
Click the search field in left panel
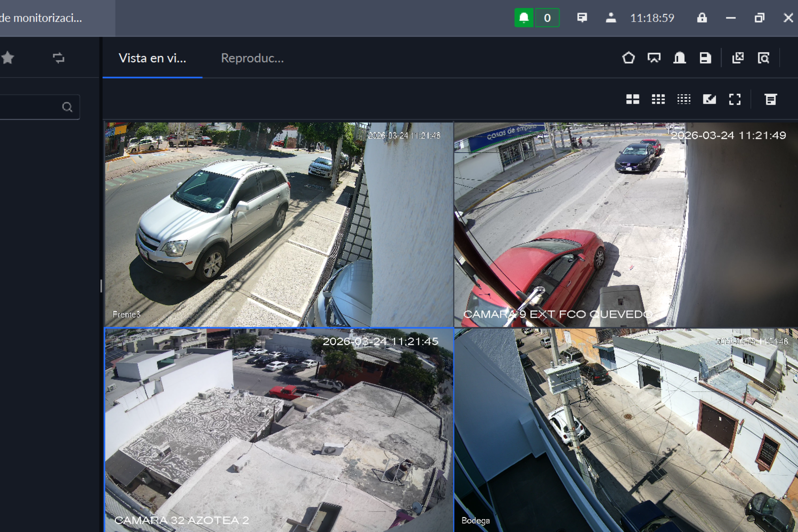pos(30,107)
